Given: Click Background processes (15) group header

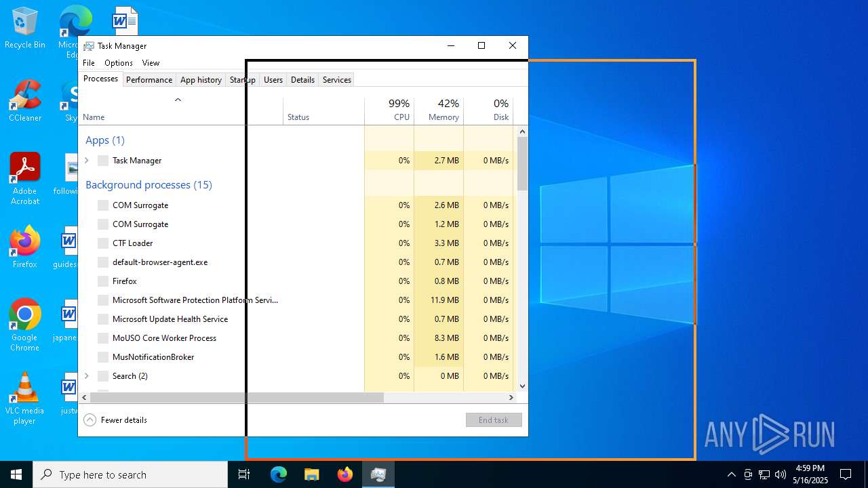Looking at the screenshot, I should point(149,185).
